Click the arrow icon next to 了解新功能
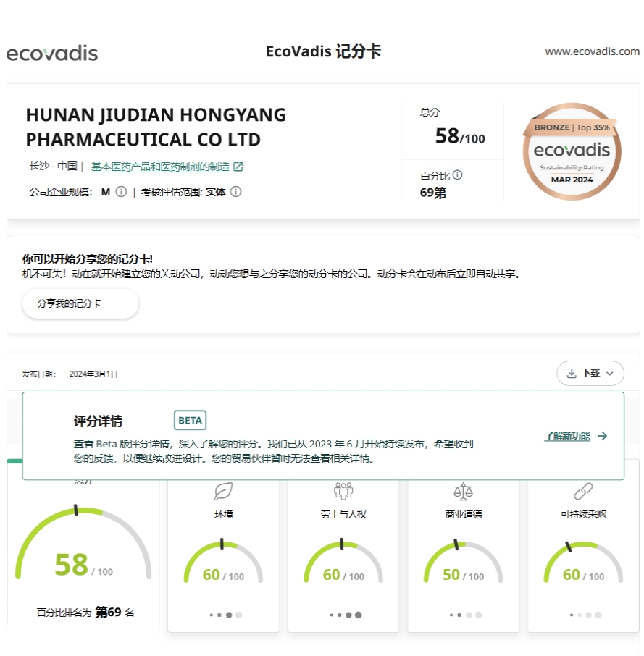 tap(602, 436)
